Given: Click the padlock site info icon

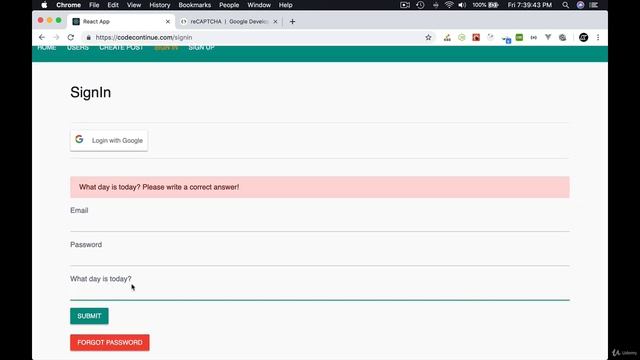Looking at the screenshot, I should (x=88, y=38).
